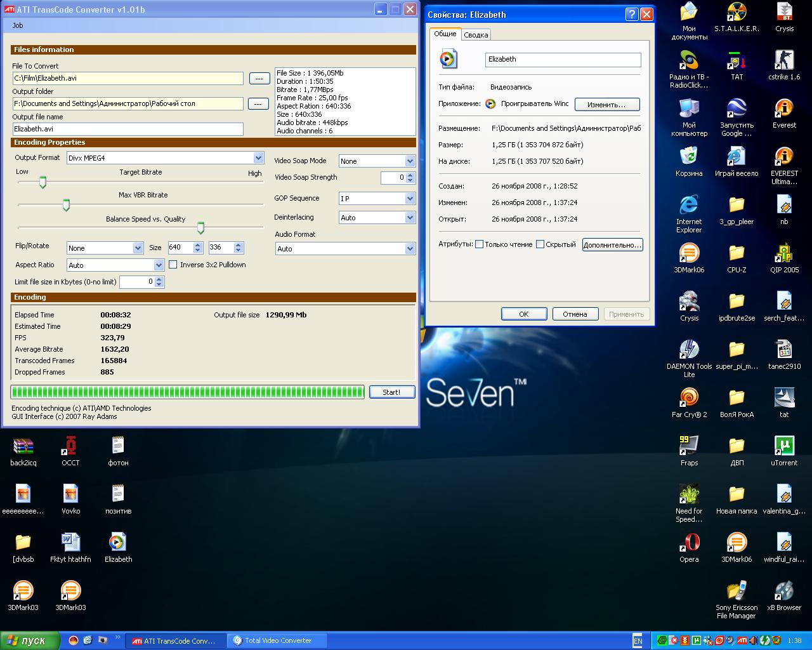Image resolution: width=812 pixels, height=650 pixels.
Task: Adjust the Max VBR Bitrate slider
Action: pyautogui.click(x=66, y=205)
